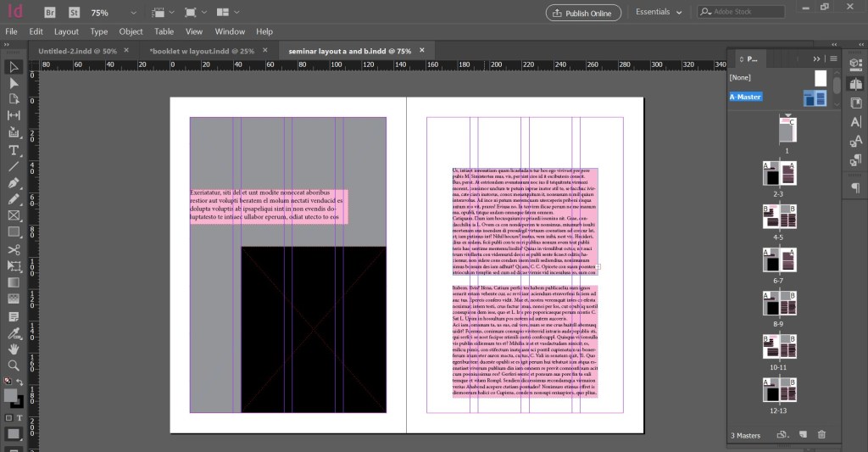Delete selected pages with trash icon
This screenshot has height=452, width=868.
point(821,435)
